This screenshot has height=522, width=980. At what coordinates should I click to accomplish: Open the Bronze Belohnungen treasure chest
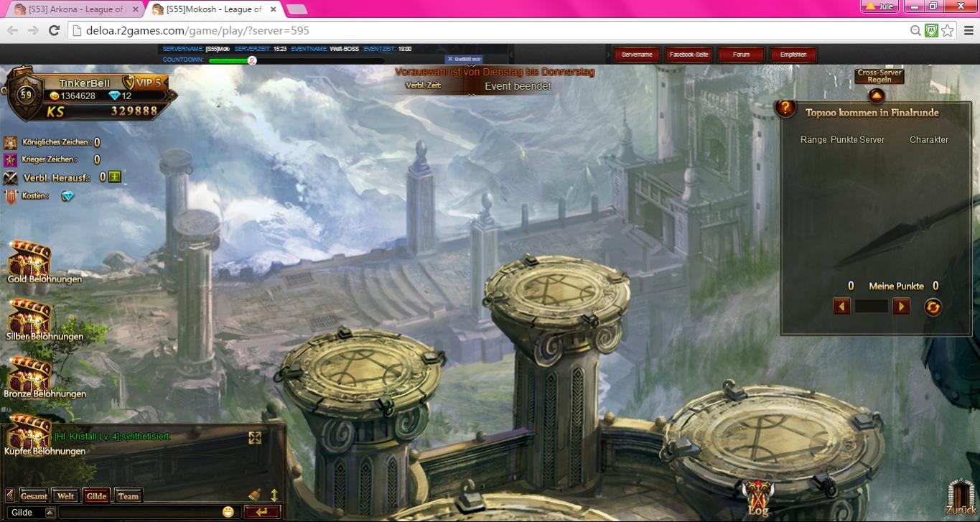(x=29, y=374)
